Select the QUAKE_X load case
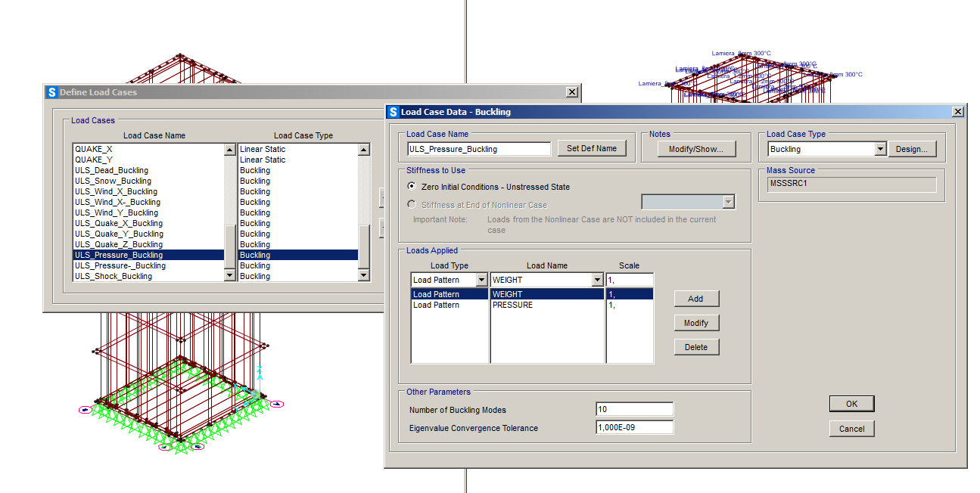 [x=94, y=150]
